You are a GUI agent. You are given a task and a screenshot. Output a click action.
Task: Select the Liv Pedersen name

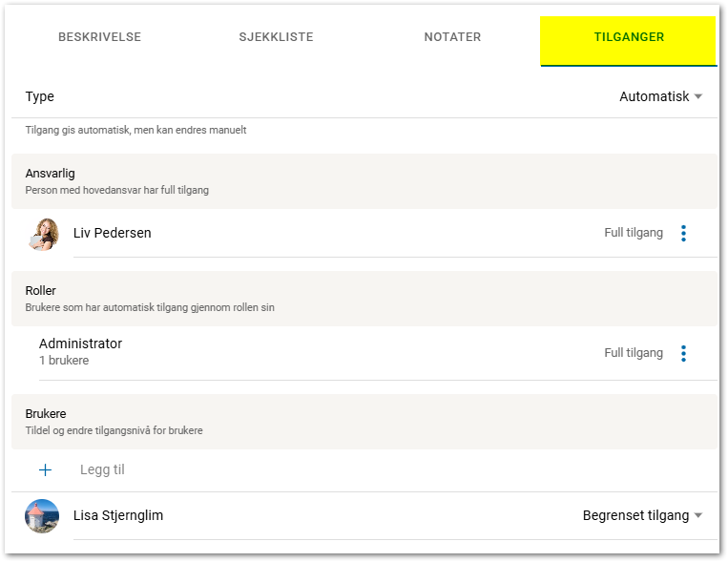click(113, 233)
